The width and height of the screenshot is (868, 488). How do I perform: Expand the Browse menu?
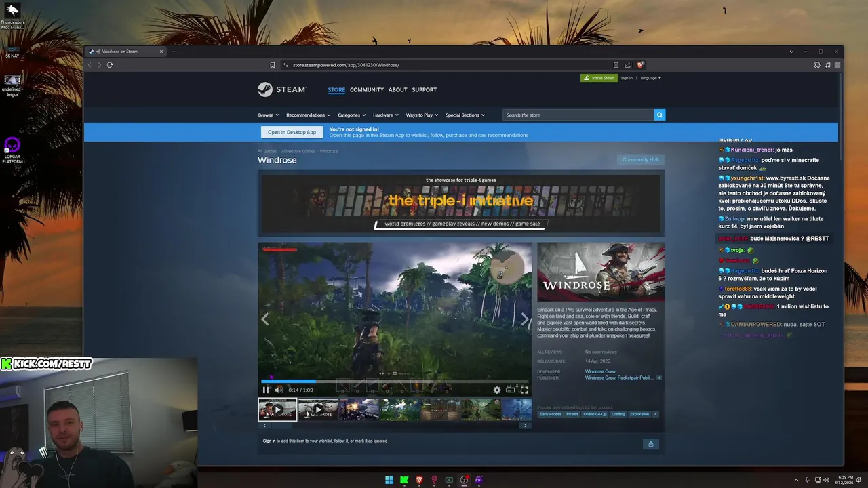point(268,115)
